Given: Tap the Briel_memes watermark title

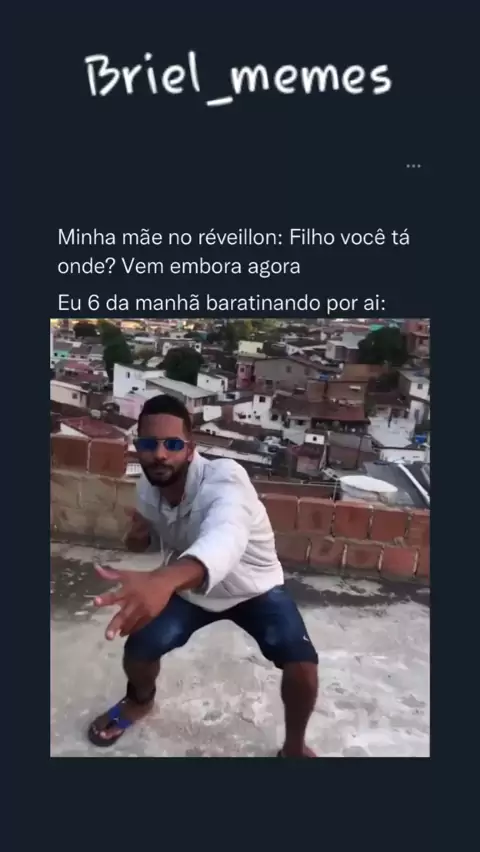Looking at the screenshot, I should click(238, 77).
